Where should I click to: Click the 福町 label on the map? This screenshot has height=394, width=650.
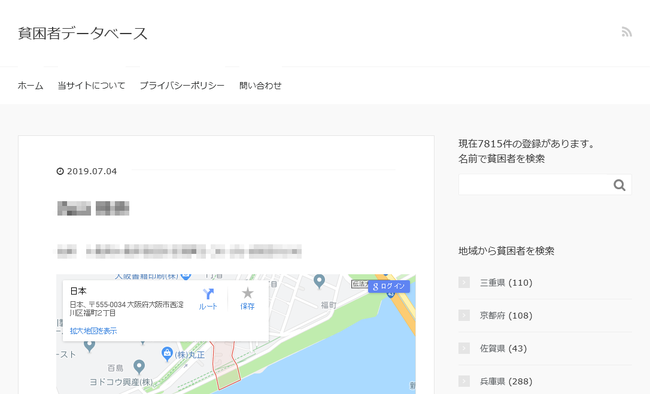pyautogui.click(x=328, y=305)
